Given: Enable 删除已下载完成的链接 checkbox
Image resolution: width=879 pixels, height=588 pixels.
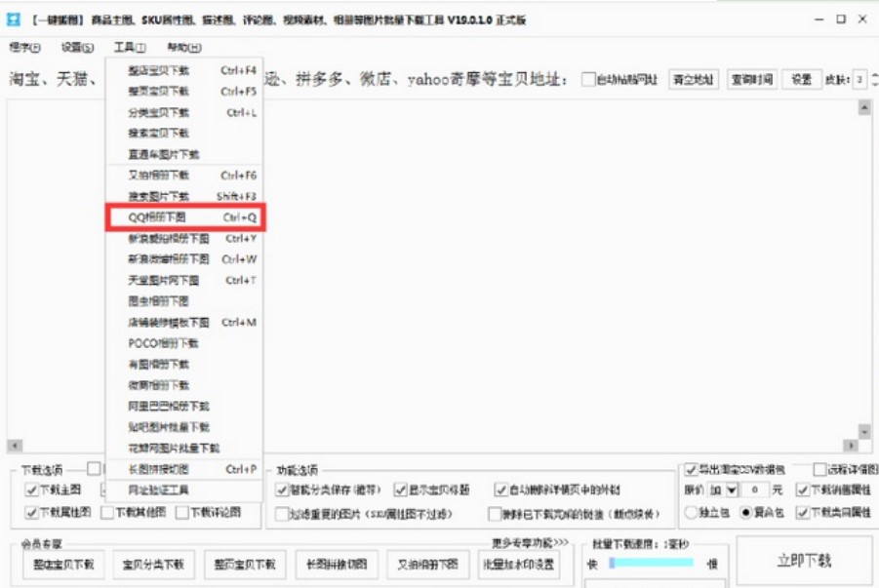Looking at the screenshot, I should (x=495, y=514).
